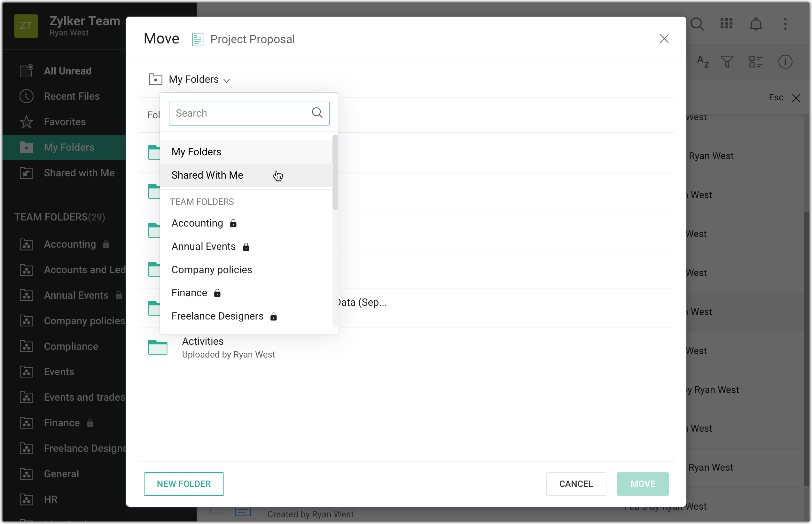
Task: Select Shared With Me in the dropdown
Action: coord(207,175)
